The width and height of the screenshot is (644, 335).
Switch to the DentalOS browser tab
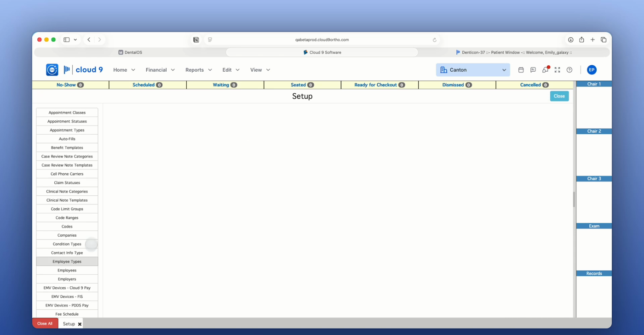click(x=130, y=52)
